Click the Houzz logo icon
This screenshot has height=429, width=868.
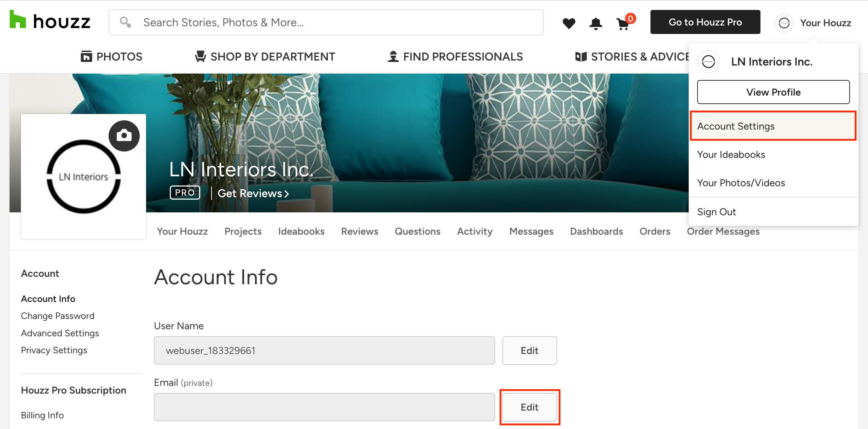coord(18,20)
